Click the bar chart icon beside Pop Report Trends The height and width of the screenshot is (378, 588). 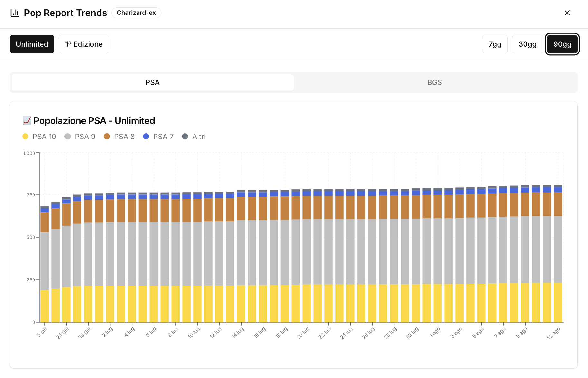pyautogui.click(x=15, y=13)
